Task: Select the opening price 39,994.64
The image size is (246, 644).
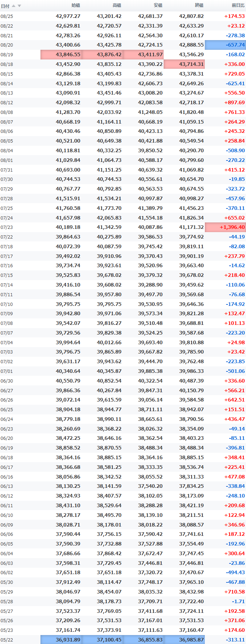Action: coord(68,342)
